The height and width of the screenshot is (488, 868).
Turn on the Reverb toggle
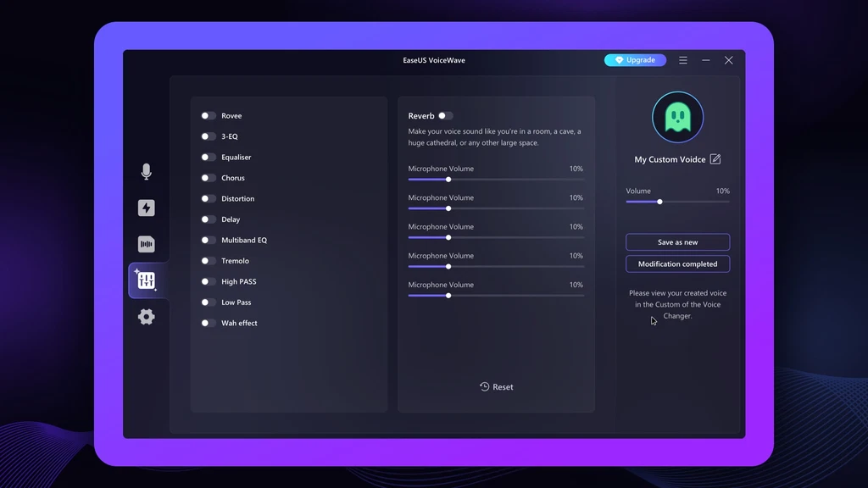point(445,116)
